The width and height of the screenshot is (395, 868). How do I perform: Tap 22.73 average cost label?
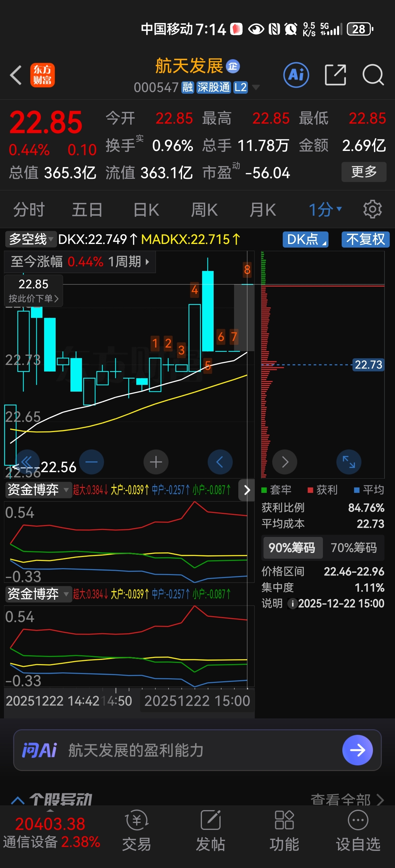[x=368, y=365]
